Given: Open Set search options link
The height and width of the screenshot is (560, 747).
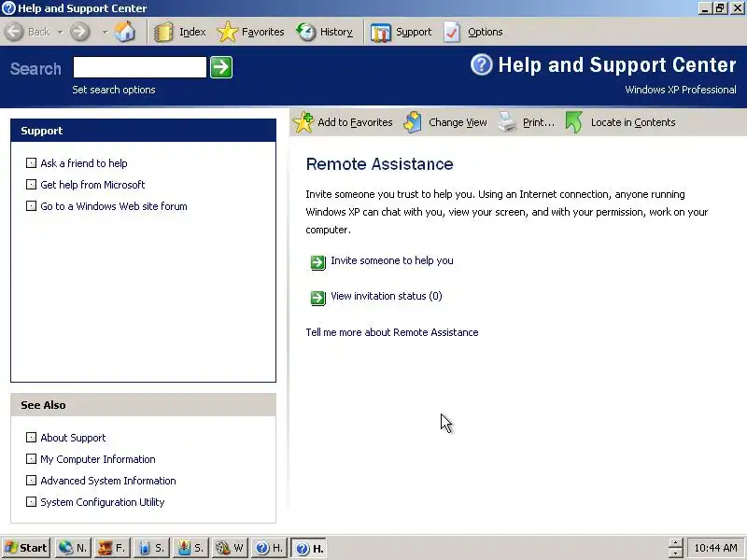Looking at the screenshot, I should click(x=114, y=90).
